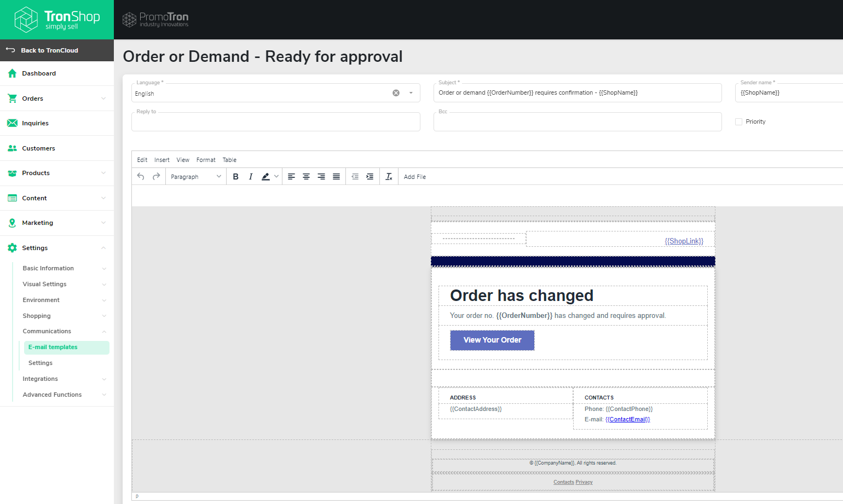Align text right
Viewport: 843px width, 504px height.
click(x=321, y=176)
